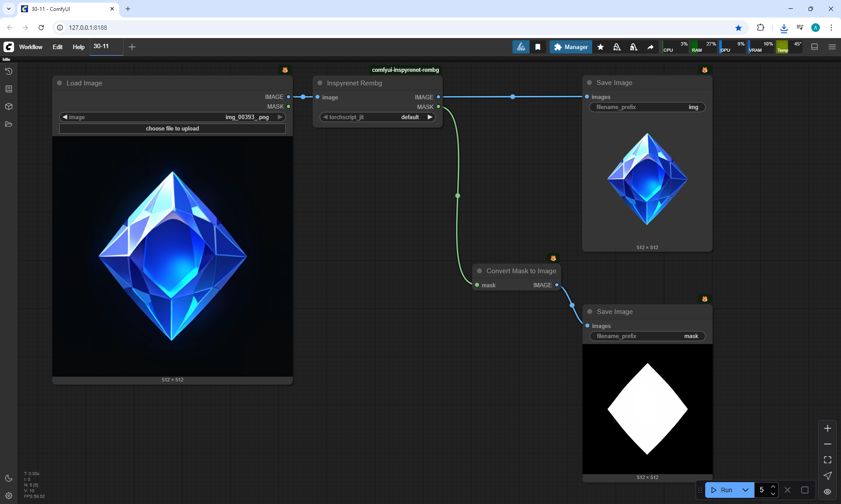Increase batch count with up stepper
Screen dimensions: 841x504
(x=773, y=486)
